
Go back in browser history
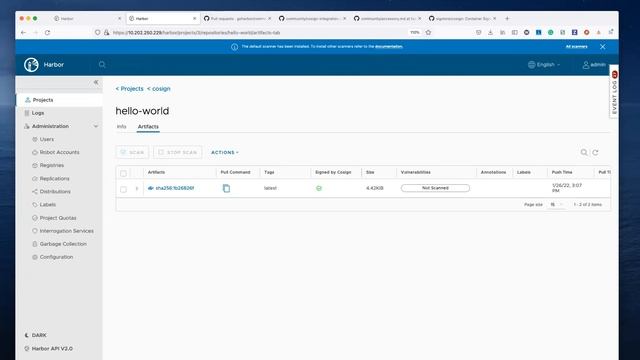[x=23, y=32]
